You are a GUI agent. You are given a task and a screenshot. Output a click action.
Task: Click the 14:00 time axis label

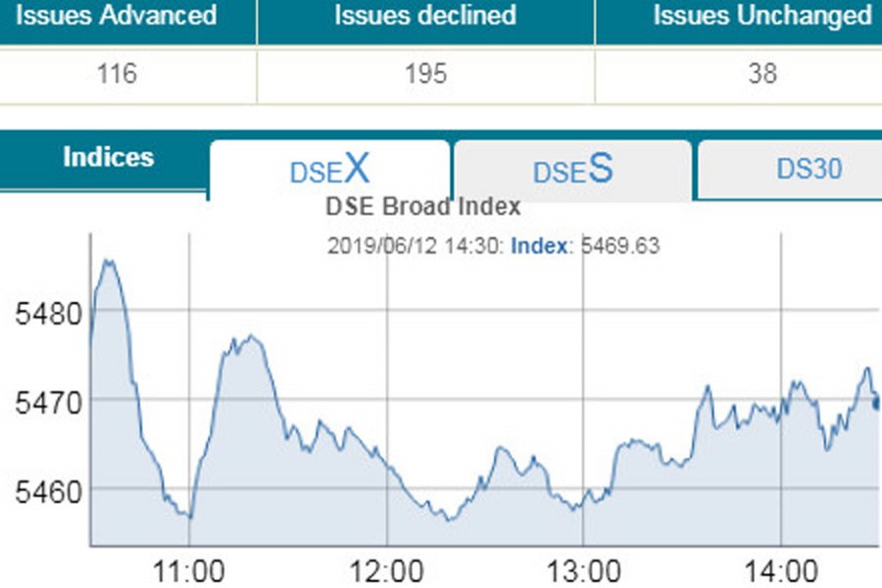[780, 570]
